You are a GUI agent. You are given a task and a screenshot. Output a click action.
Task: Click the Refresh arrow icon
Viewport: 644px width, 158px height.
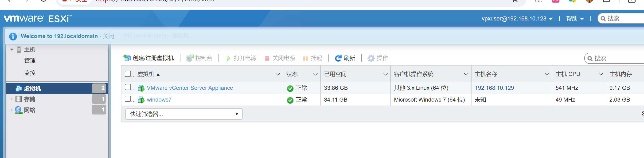[338, 58]
